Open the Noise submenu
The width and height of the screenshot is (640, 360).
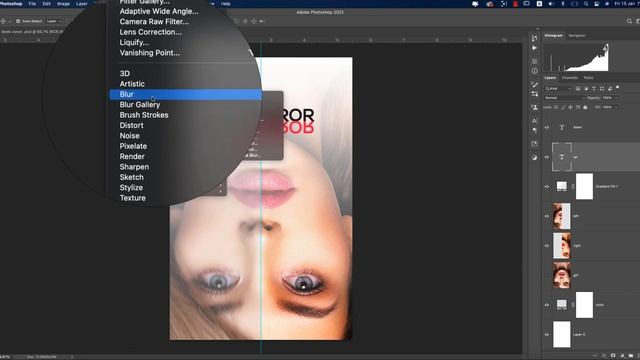coord(129,136)
